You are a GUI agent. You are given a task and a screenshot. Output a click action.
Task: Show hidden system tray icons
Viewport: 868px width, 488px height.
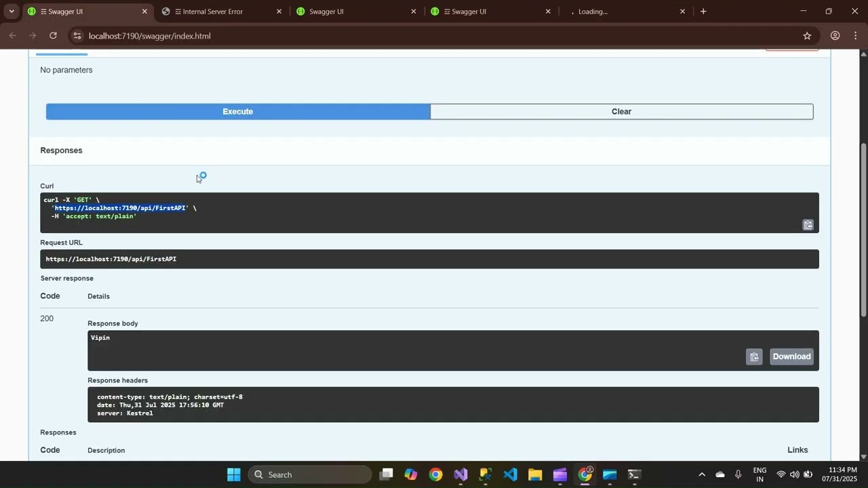[x=702, y=474]
